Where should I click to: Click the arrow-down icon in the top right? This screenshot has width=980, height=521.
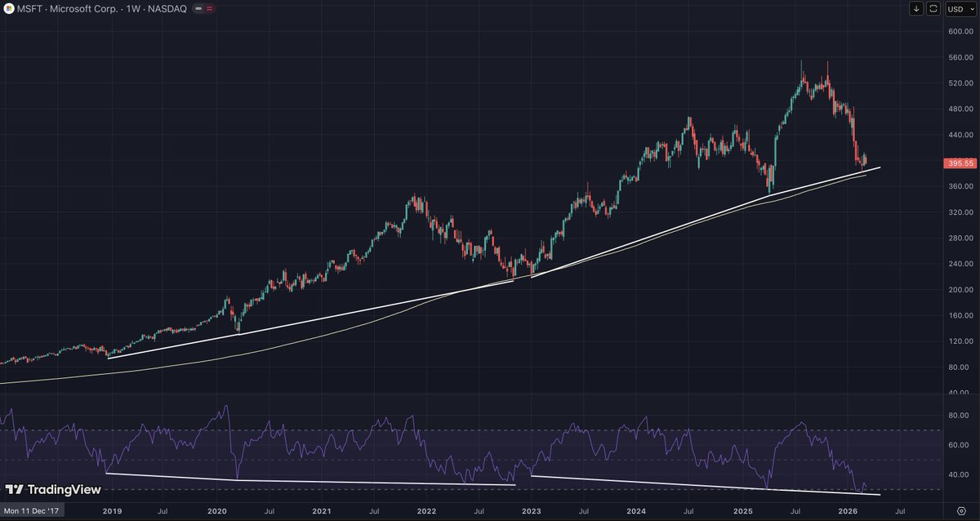916,8
